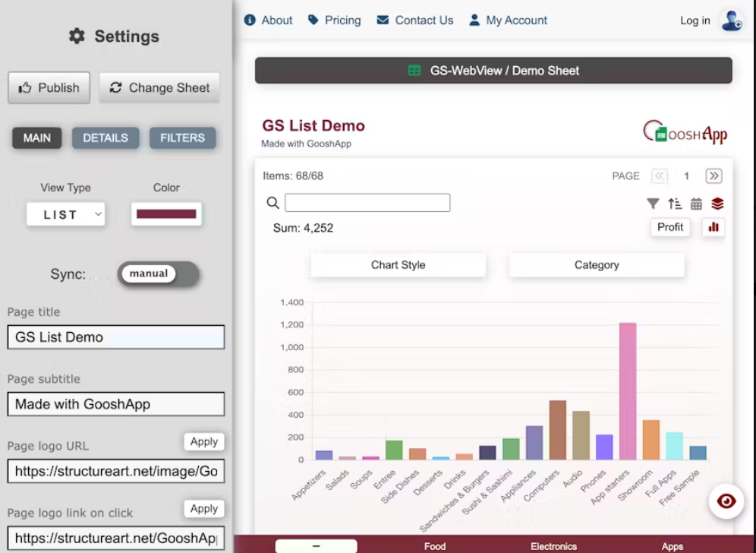Click the Sum: 4,252 text

(x=304, y=228)
